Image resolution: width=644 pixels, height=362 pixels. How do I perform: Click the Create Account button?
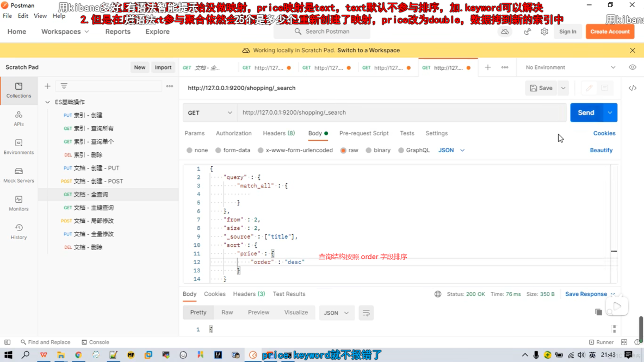coord(610,32)
